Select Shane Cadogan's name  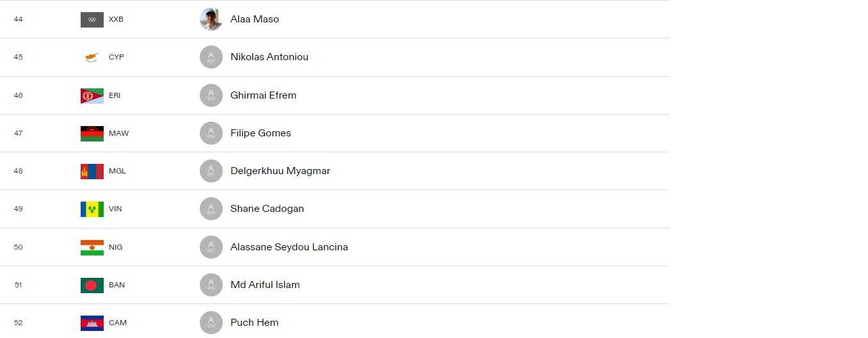point(267,209)
